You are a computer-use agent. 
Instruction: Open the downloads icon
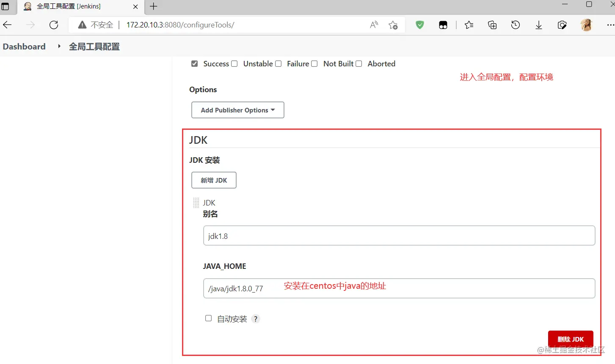pos(539,25)
